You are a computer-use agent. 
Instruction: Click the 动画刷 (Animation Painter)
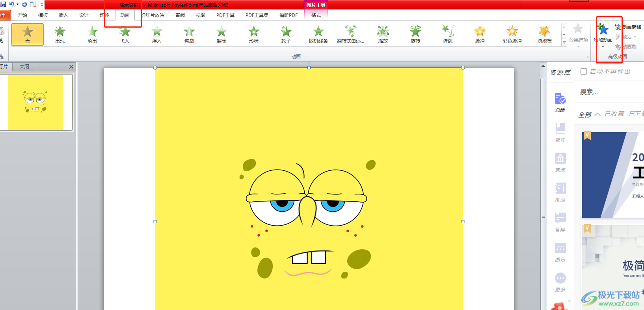625,47
